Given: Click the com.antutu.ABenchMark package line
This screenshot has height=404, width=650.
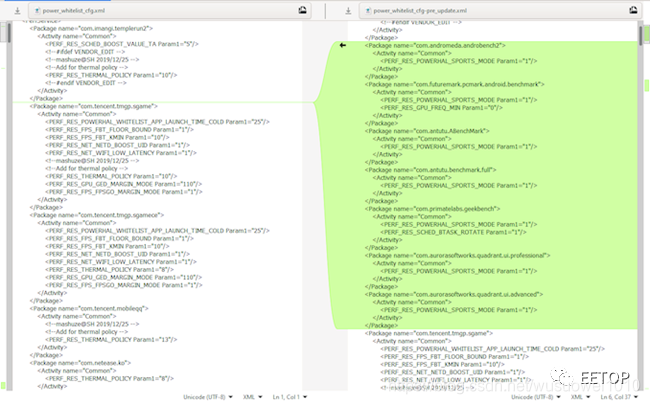Looking at the screenshot, I should 427,131.
